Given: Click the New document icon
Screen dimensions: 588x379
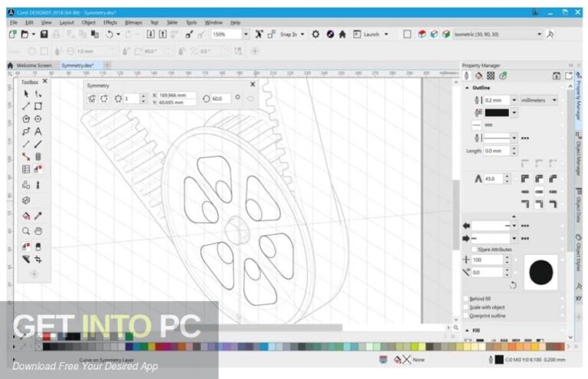Looking at the screenshot, I should [x=12, y=34].
